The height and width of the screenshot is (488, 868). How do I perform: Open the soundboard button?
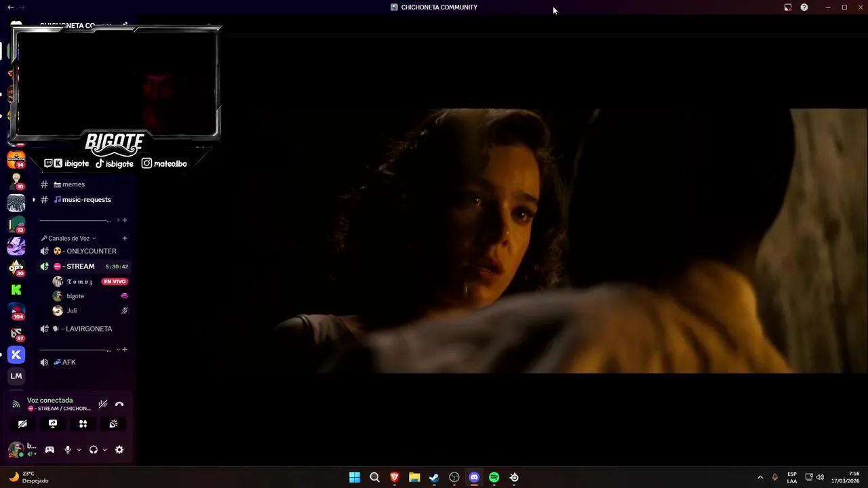pos(113,424)
